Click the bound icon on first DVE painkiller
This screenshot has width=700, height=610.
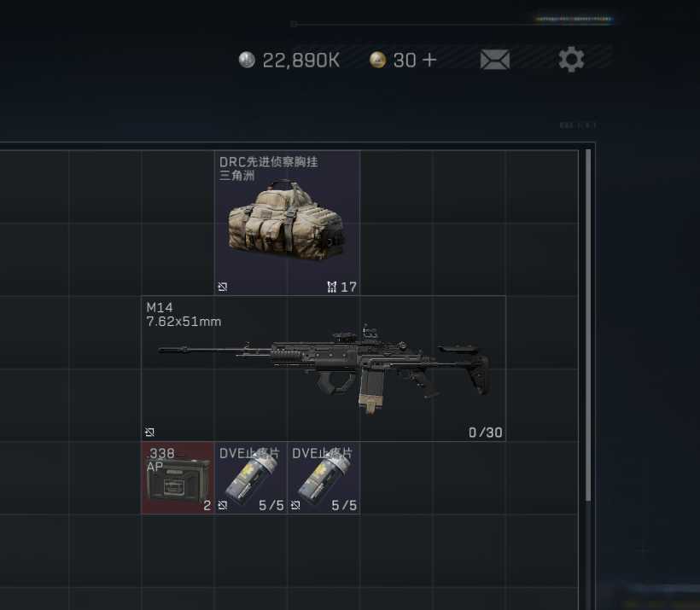[223, 505]
